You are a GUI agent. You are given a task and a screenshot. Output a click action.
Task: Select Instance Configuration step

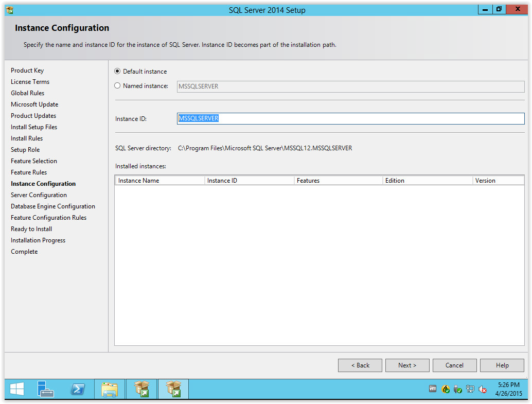click(43, 184)
